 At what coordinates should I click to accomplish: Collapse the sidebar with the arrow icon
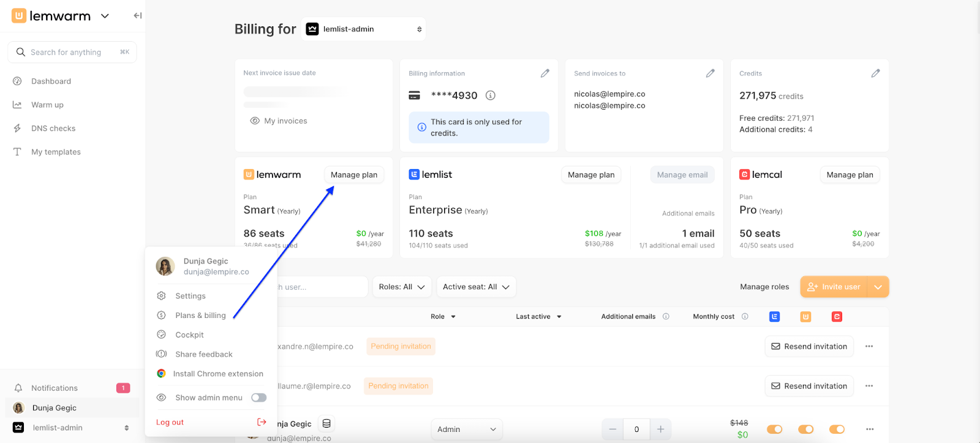(x=137, y=16)
